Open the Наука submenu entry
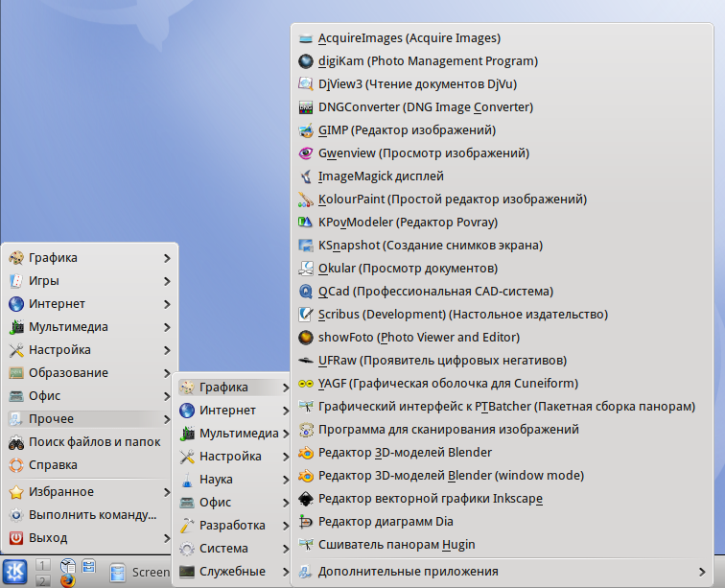 [233, 480]
